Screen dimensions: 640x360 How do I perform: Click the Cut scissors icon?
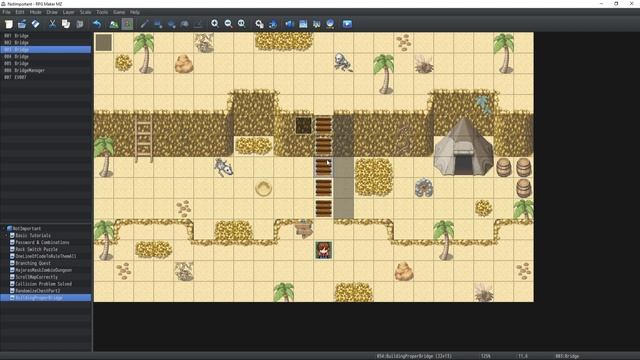[52, 24]
